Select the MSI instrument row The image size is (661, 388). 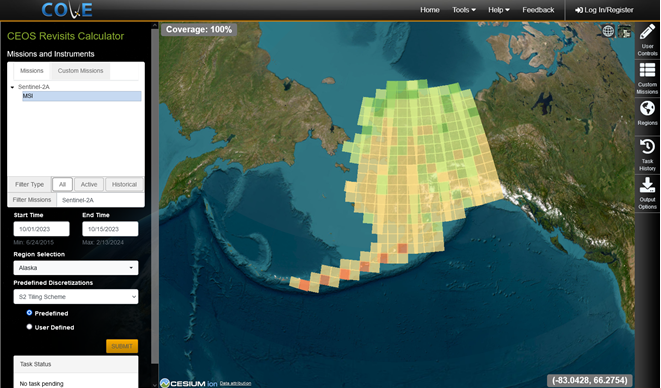coord(82,96)
